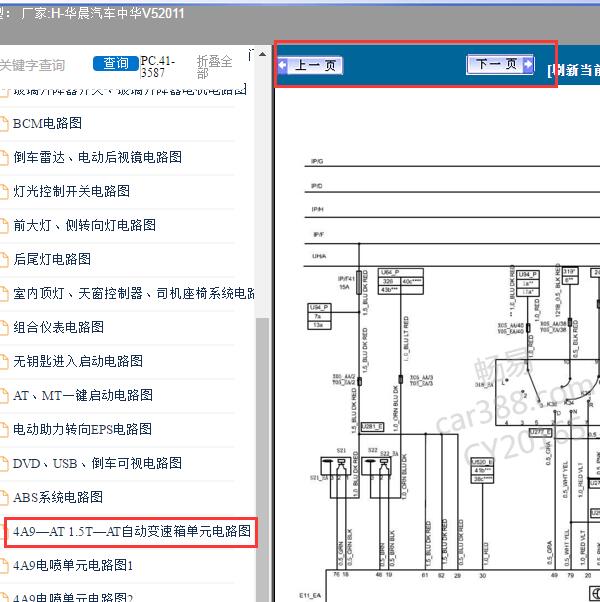Click left arrow icon on 上一页 button
This screenshot has width=600, height=602.
[x=283, y=65]
